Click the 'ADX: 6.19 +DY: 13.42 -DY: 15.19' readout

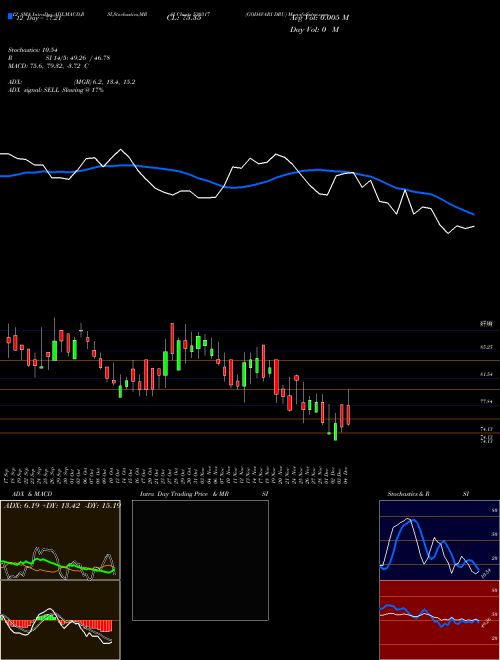[62, 505]
